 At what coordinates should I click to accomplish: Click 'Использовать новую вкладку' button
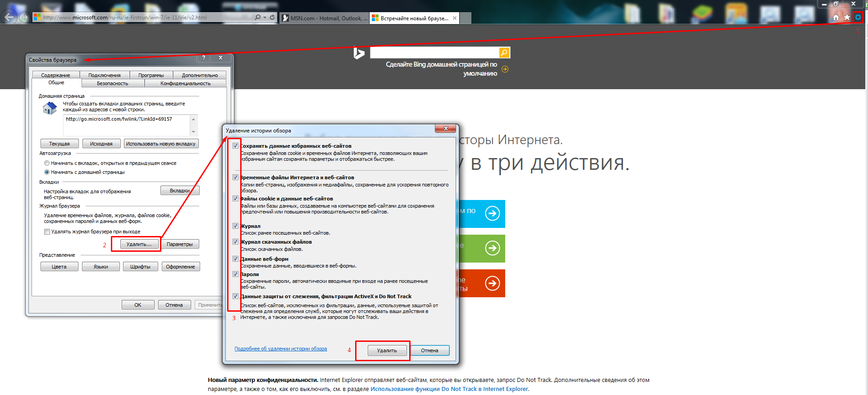pyautogui.click(x=161, y=144)
